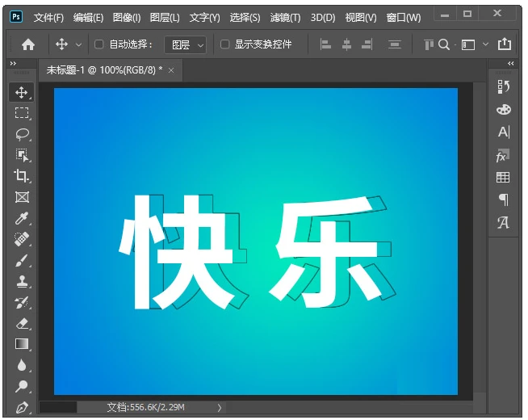
Task: Align horizontal centers button
Action: (346, 44)
